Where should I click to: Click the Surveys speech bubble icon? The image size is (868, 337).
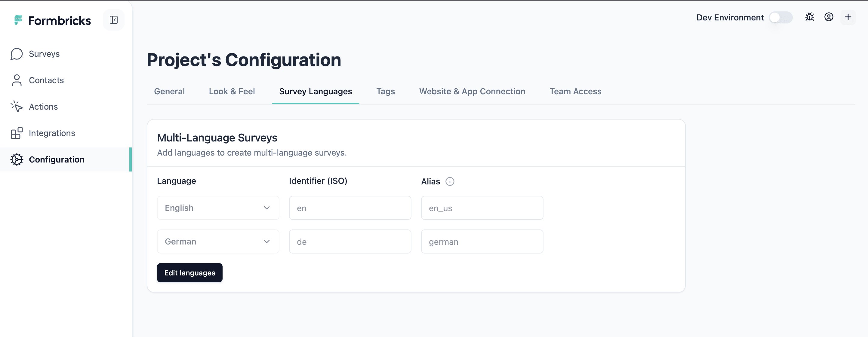(17, 54)
